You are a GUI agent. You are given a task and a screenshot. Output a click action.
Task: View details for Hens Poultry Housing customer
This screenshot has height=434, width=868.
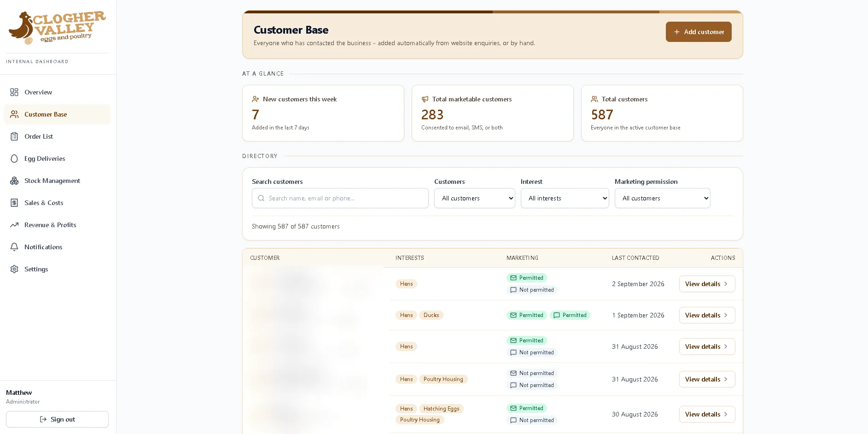[707, 379]
